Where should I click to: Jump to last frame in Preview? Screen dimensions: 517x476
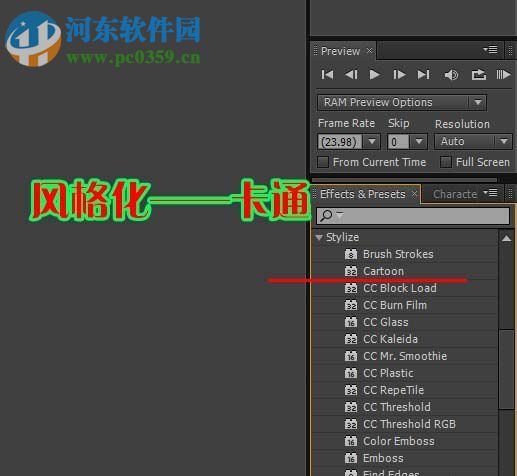423,74
